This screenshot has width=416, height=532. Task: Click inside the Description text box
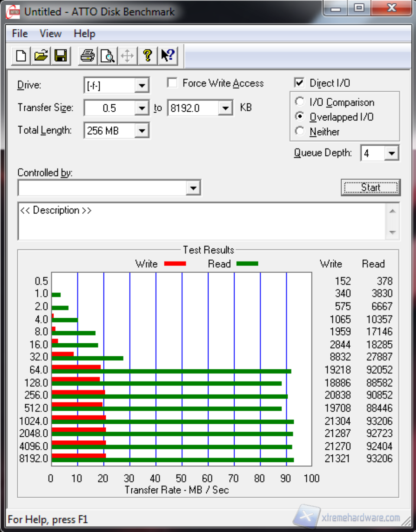click(x=201, y=221)
